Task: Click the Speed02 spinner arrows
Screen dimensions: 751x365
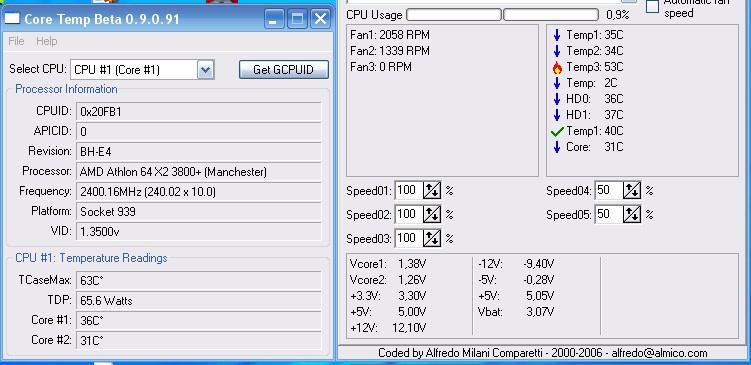Action: 432,214
